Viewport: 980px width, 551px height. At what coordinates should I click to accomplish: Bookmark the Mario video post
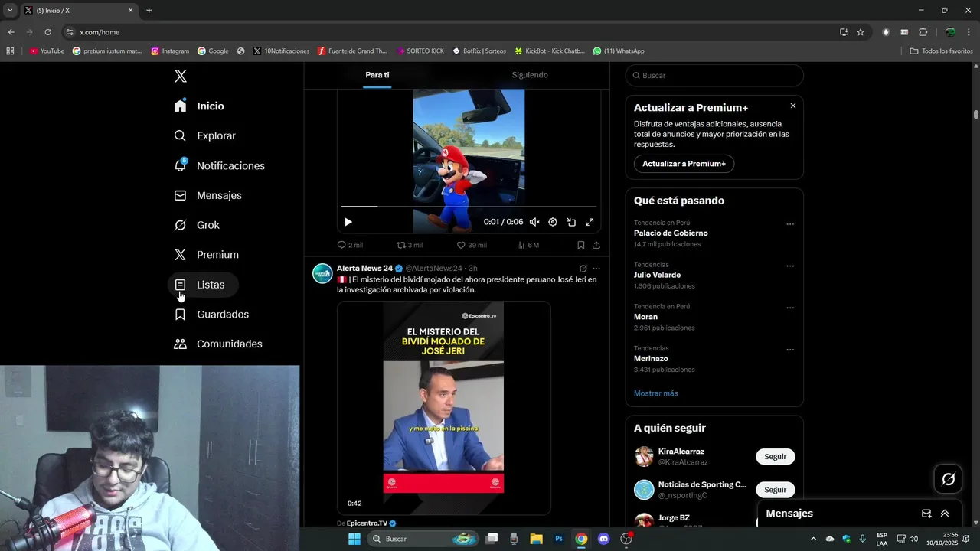[x=580, y=245]
